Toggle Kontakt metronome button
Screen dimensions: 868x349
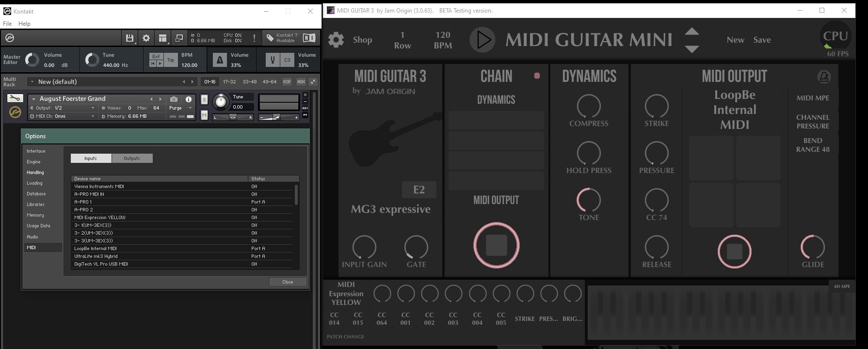coord(220,60)
